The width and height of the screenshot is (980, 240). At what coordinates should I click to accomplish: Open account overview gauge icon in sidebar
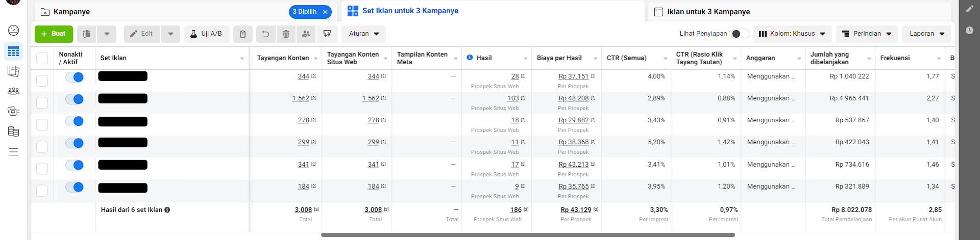[x=14, y=30]
